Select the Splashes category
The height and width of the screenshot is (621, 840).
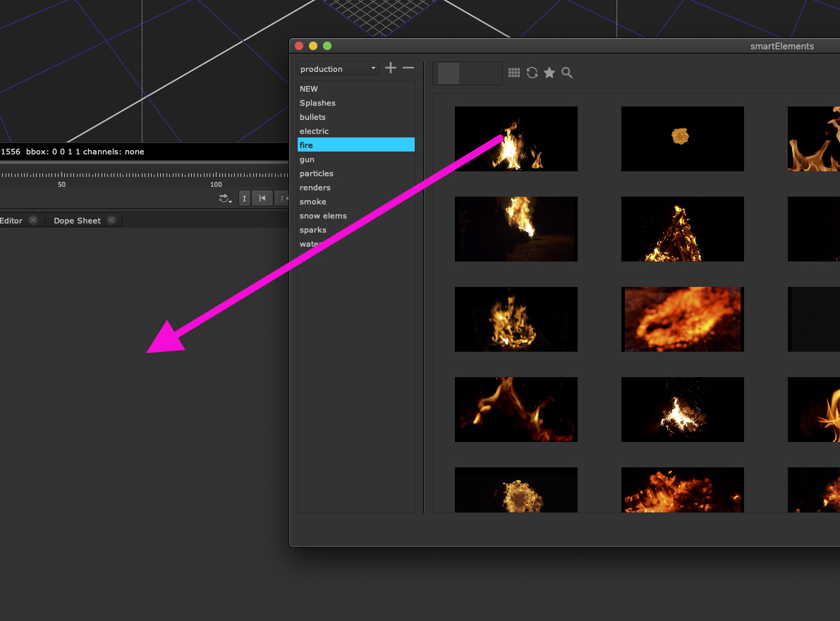pyautogui.click(x=317, y=103)
